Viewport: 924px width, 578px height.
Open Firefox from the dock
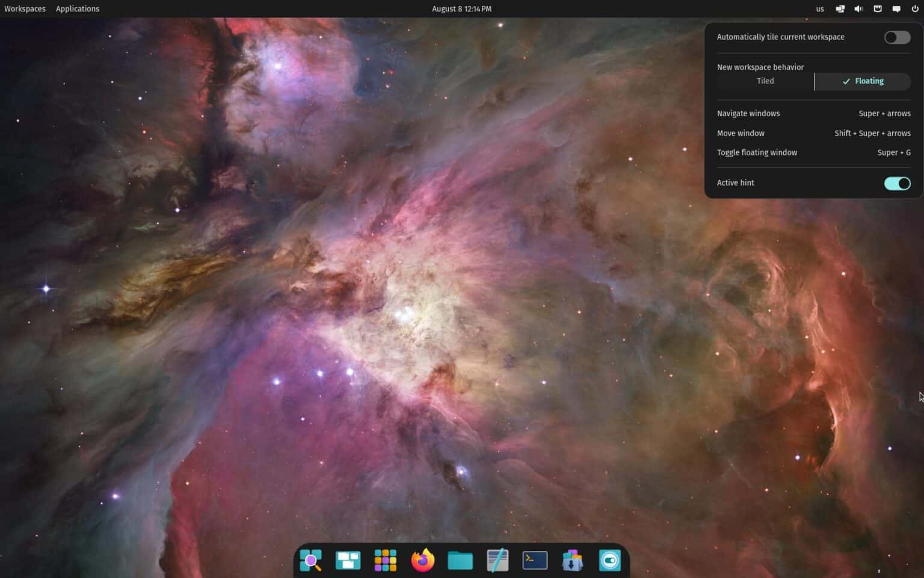pos(422,560)
